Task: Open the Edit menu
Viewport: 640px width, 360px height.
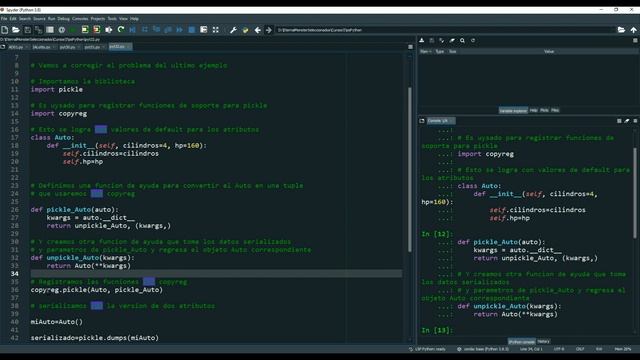Action: tap(13, 19)
